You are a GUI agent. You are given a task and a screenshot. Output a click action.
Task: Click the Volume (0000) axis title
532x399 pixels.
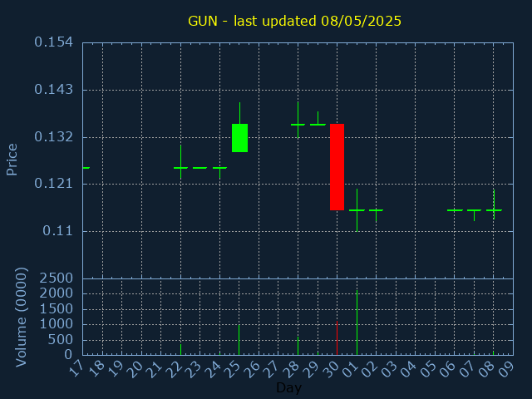point(21,317)
